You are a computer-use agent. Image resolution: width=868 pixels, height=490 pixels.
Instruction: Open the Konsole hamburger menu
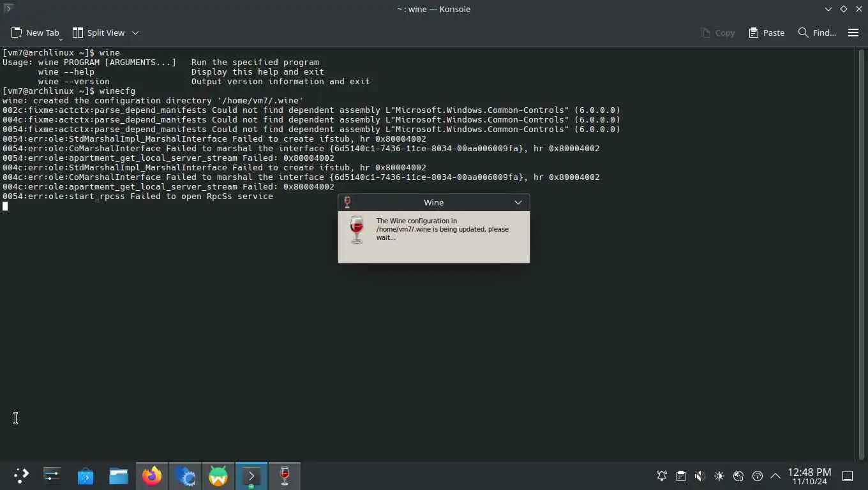click(853, 33)
